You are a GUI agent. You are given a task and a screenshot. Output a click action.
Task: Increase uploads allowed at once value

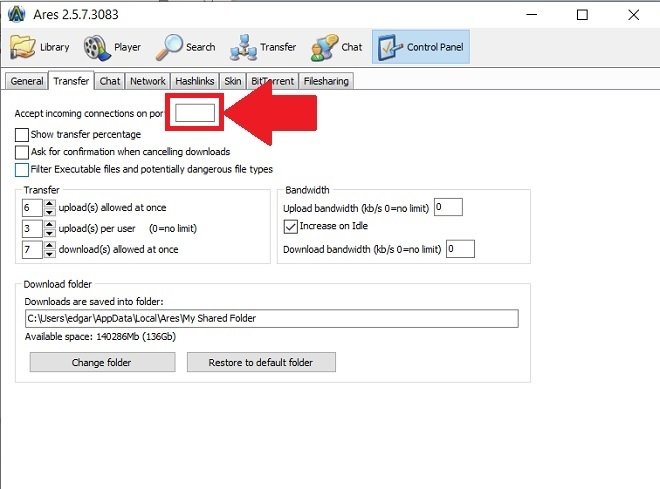click(x=50, y=203)
